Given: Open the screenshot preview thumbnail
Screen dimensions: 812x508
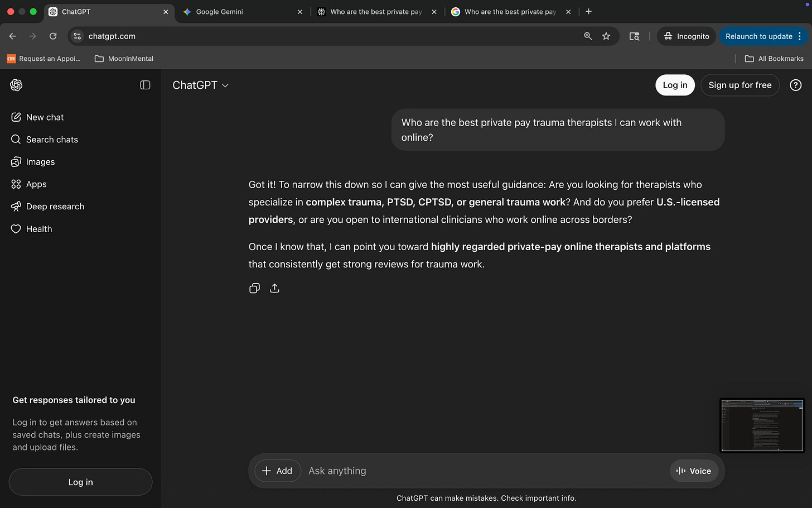Looking at the screenshot, I should tap(762, 425).
